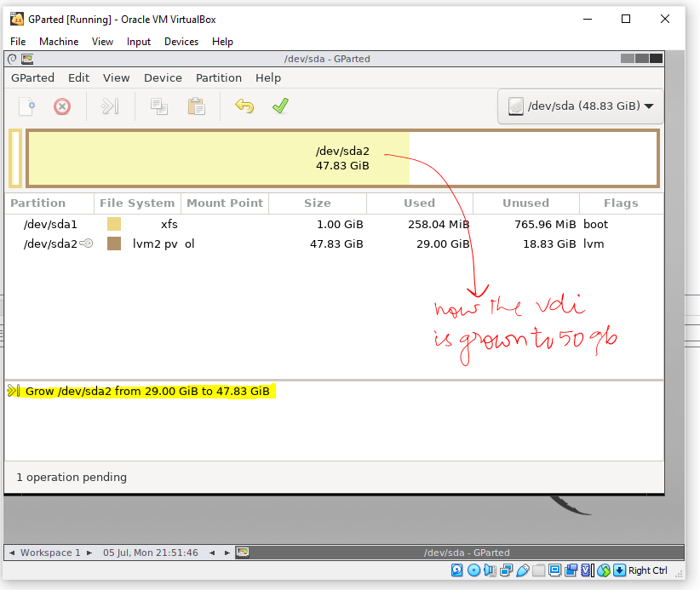Image resolution: width=700 pixels, height=590 pixels.
Task: Click the screen icon in GParted title bar
Action: 27,59
